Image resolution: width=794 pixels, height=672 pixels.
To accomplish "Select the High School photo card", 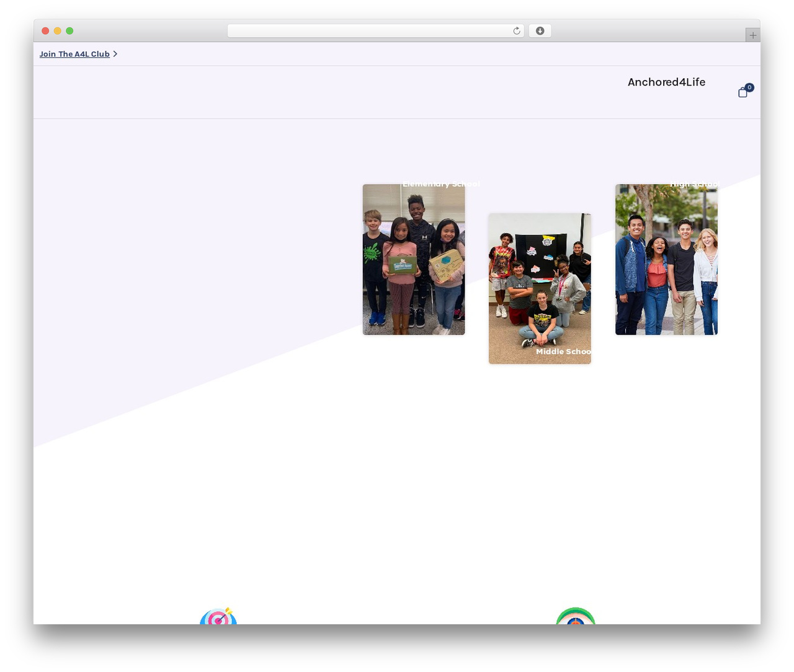I will click(666, 259).
